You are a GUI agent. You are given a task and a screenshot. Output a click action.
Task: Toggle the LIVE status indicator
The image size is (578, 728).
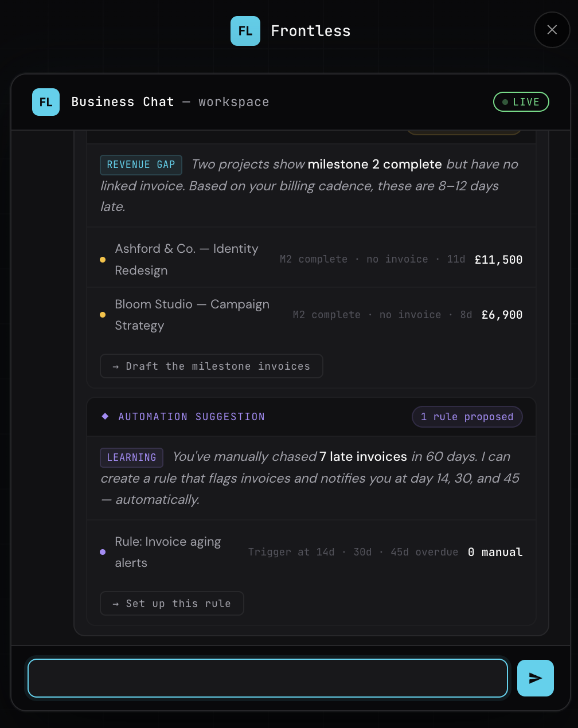click(x=521, y=101)
